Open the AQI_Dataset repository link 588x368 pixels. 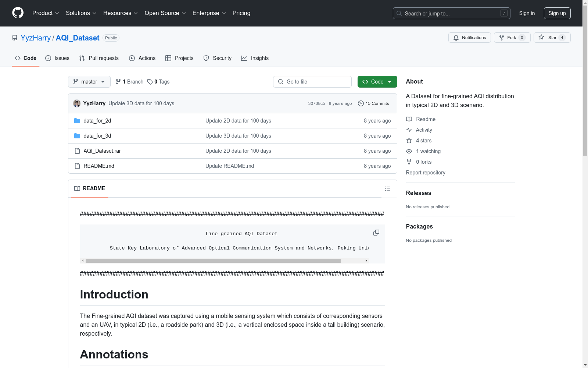[78, 38]
